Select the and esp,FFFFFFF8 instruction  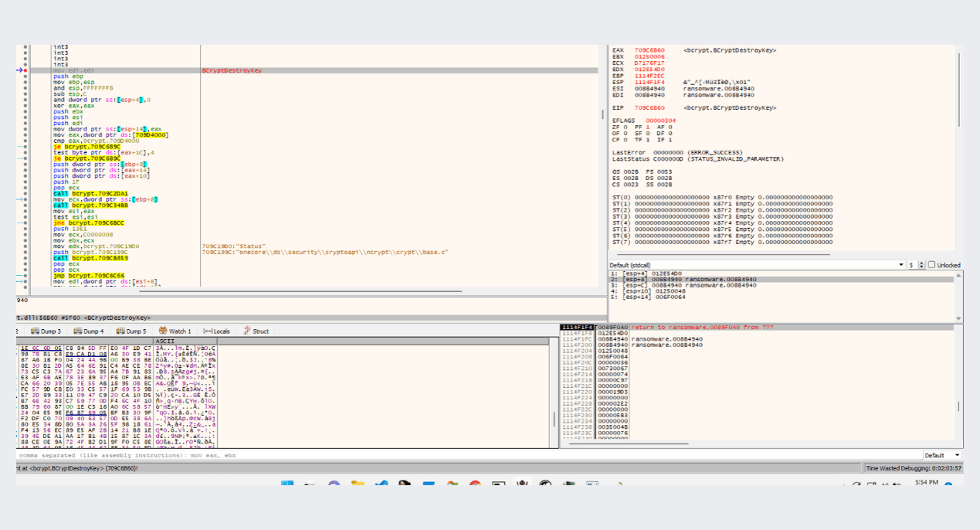tap(83, 88)
